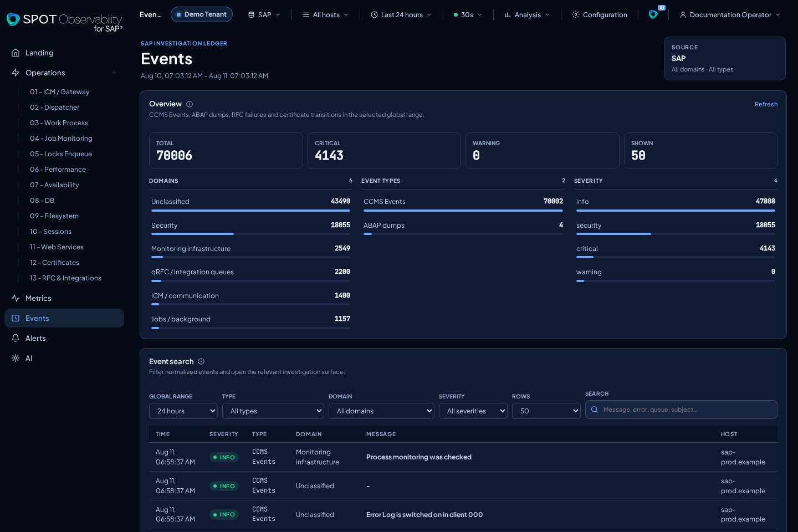
Task: Click the AI sparkle icon in sidebar
Action: click(16, 358)
